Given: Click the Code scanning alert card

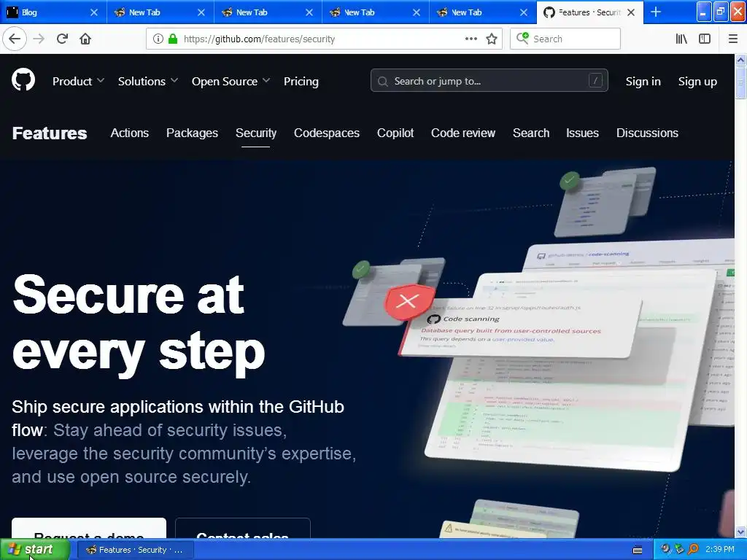Looking at the screenshot, I should [x=520, y=329].
